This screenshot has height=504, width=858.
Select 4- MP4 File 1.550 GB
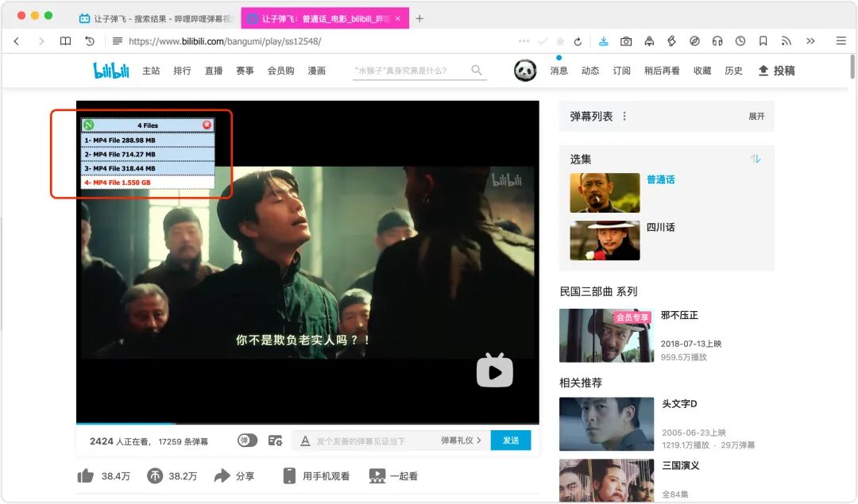[147, 183]
